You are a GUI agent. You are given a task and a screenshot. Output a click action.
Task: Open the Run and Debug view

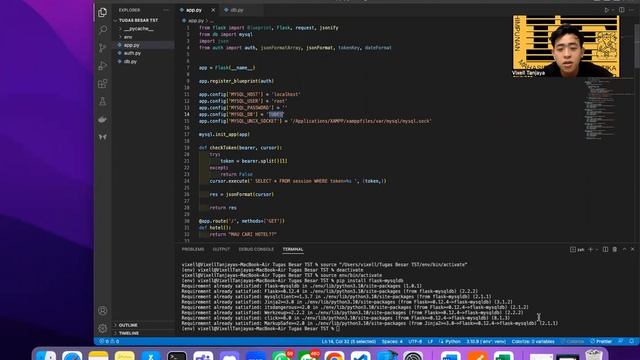102,66
